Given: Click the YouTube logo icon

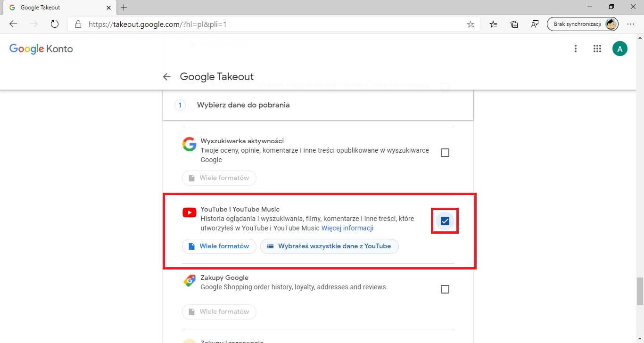Looking at the screenshot, I should (x=189, y=213).
